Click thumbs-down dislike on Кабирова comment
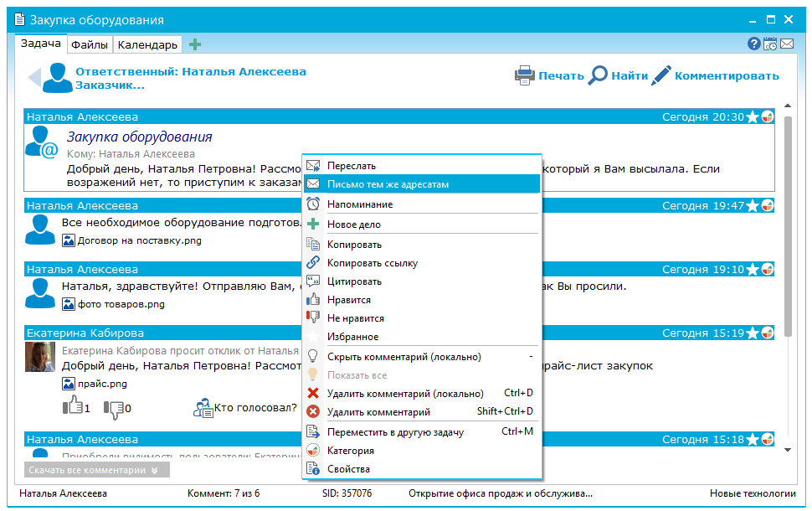The image size is (812, 511). pyautogui.click(x=113, y=408)
